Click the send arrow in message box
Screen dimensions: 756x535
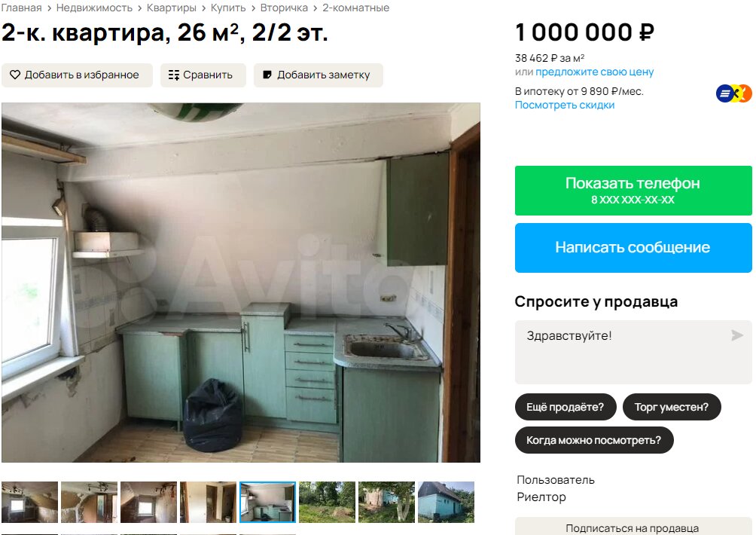click(x=736, y=335)
